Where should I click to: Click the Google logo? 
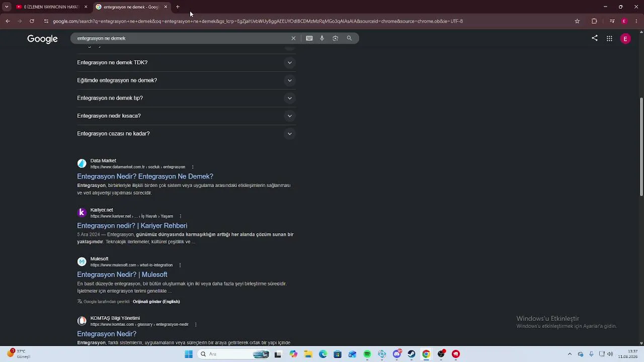coord(42,39)
